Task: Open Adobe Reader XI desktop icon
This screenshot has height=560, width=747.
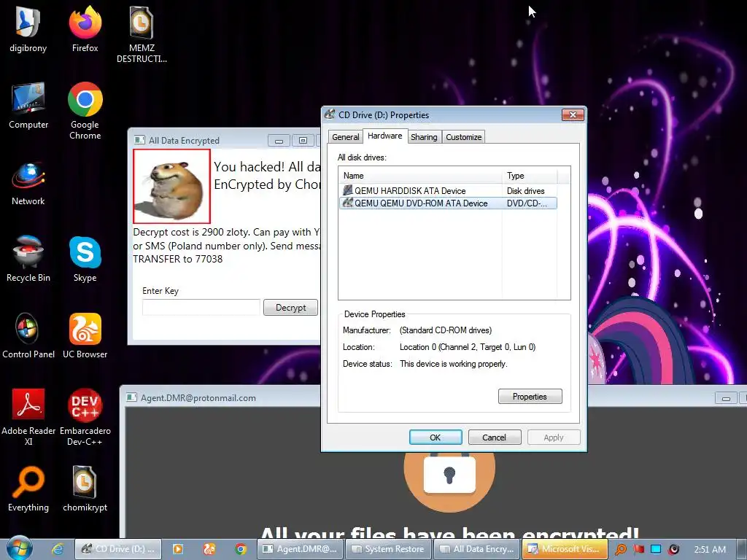Action: (x=28, y=417)
